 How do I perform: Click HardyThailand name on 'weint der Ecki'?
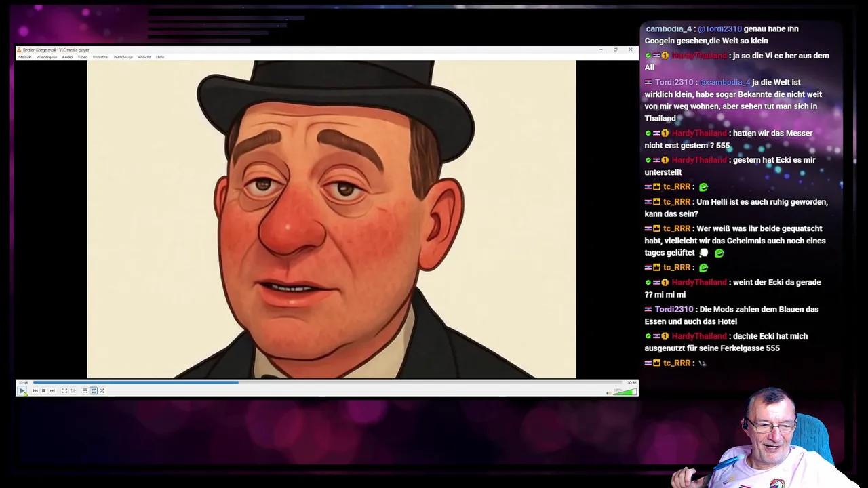[x=698, y=283]
